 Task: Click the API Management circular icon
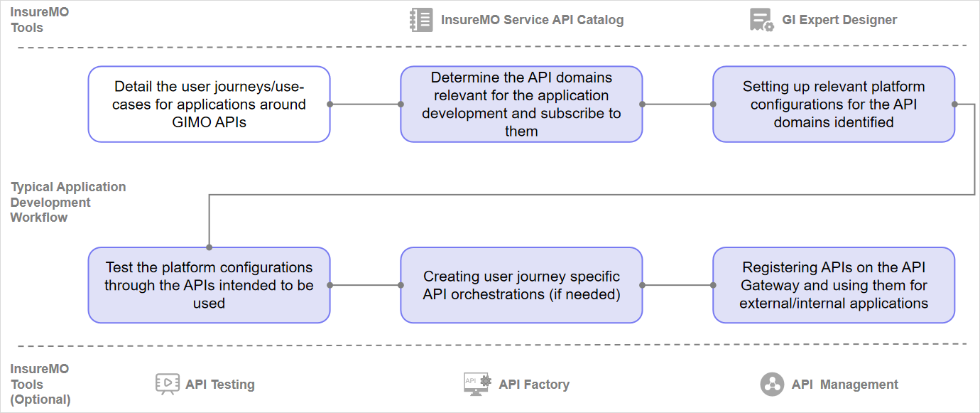(772, 385)
